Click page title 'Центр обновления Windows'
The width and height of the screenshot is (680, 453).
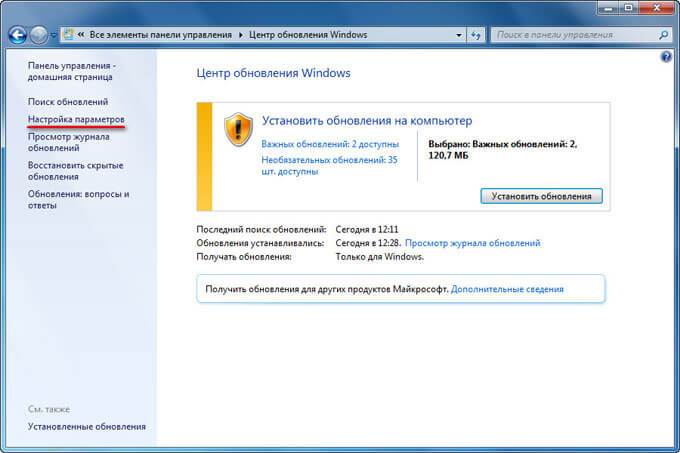[x=273, y=73]
